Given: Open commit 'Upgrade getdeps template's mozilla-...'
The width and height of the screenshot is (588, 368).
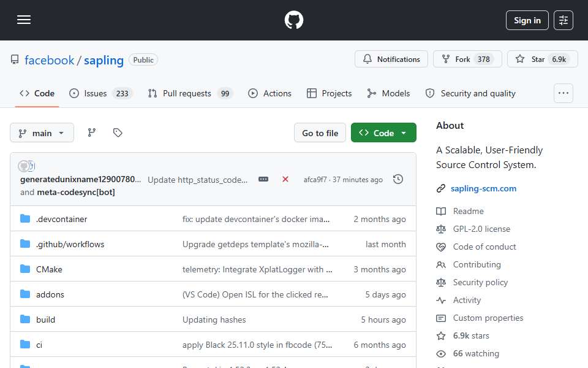Looking at the screenshot, I should pos(255,244).
